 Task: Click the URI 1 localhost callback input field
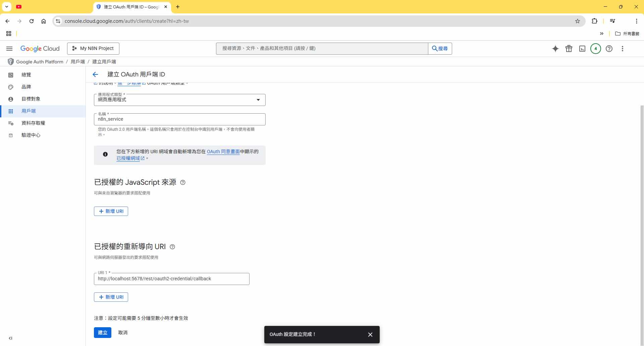coord(171,279)
